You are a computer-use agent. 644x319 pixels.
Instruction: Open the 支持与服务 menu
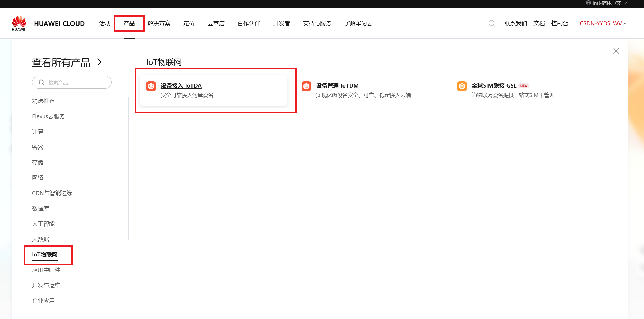click(x=317, y=23)
